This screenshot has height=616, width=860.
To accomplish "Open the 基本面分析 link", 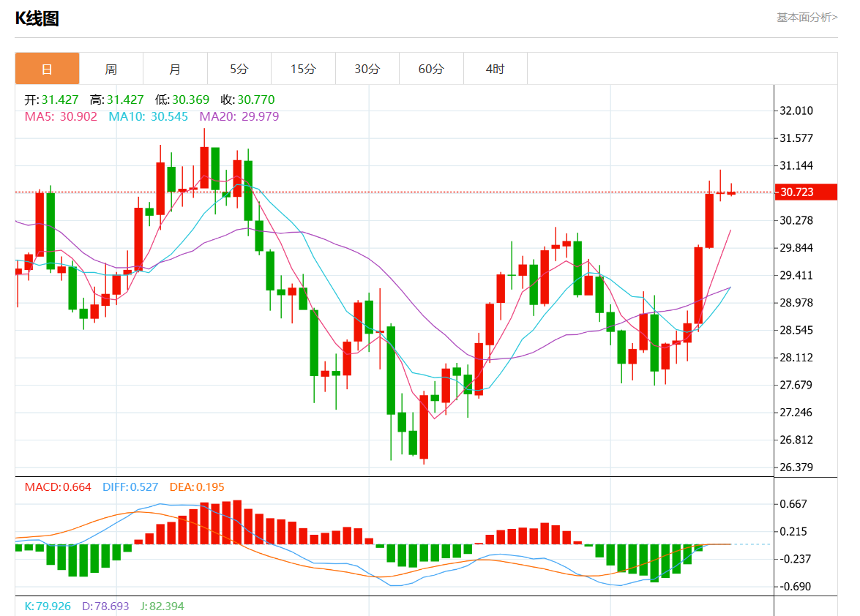I will pos(807,18).
